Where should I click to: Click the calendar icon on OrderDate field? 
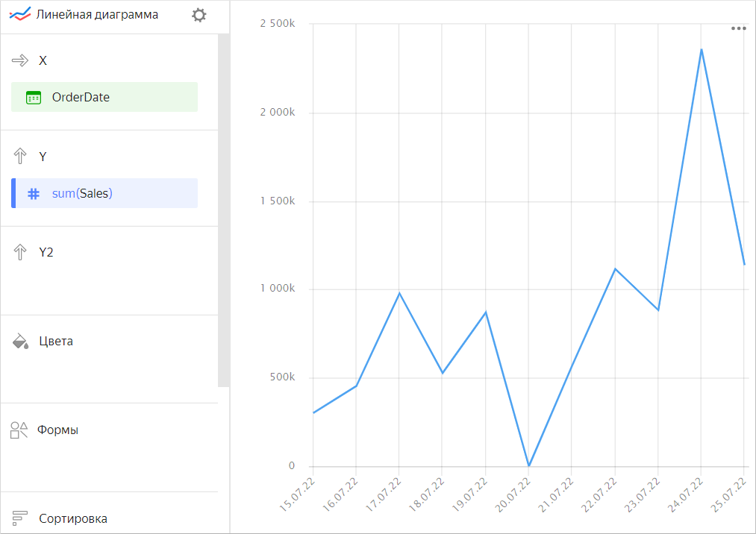click(x=33, y=97)
